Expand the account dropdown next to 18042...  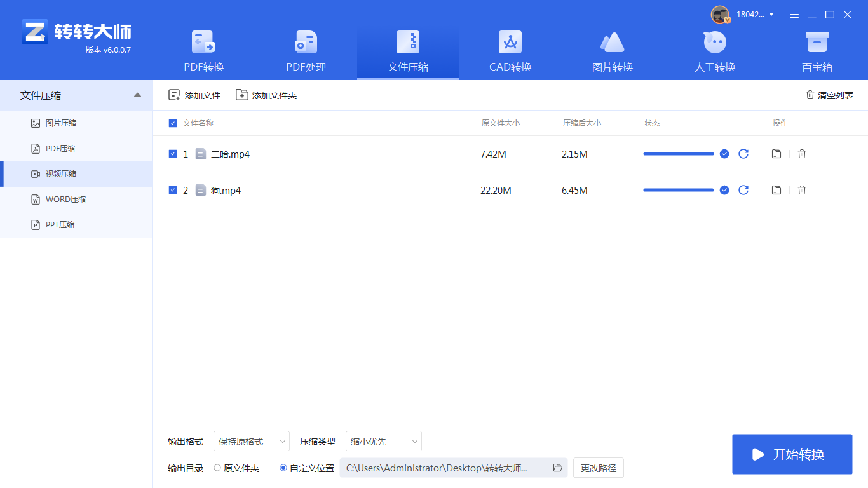pos(771,15)
